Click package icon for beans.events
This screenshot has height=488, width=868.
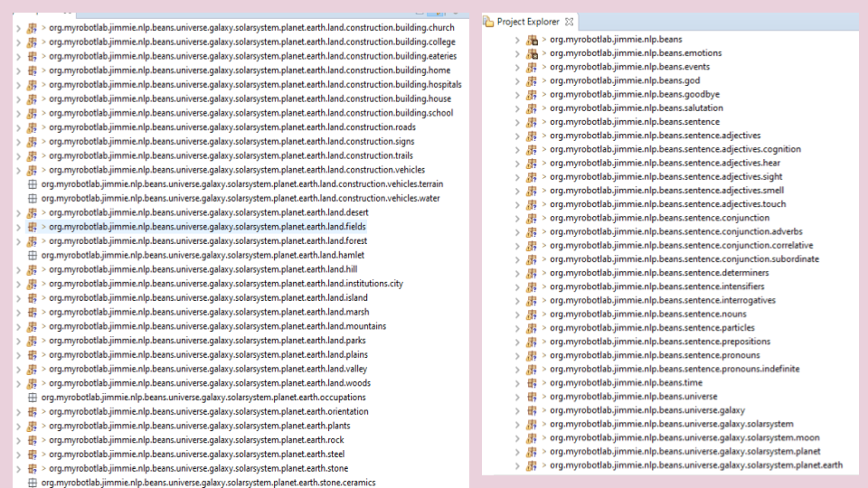[532, 67]
